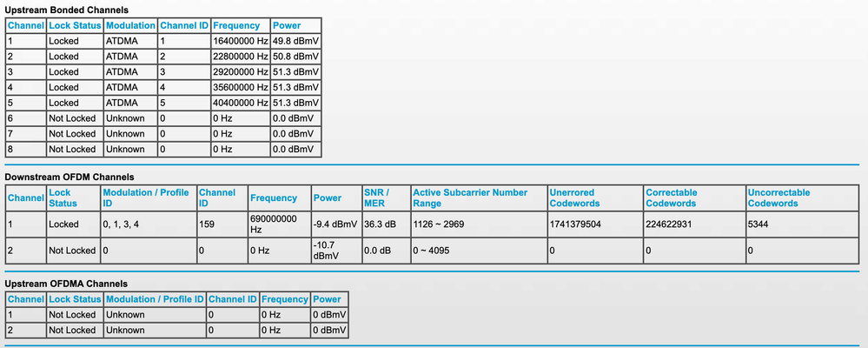Click "Locked" status in the OFDM channel 1 row
This screenshot has height=348, width=868.
(63, 224)
